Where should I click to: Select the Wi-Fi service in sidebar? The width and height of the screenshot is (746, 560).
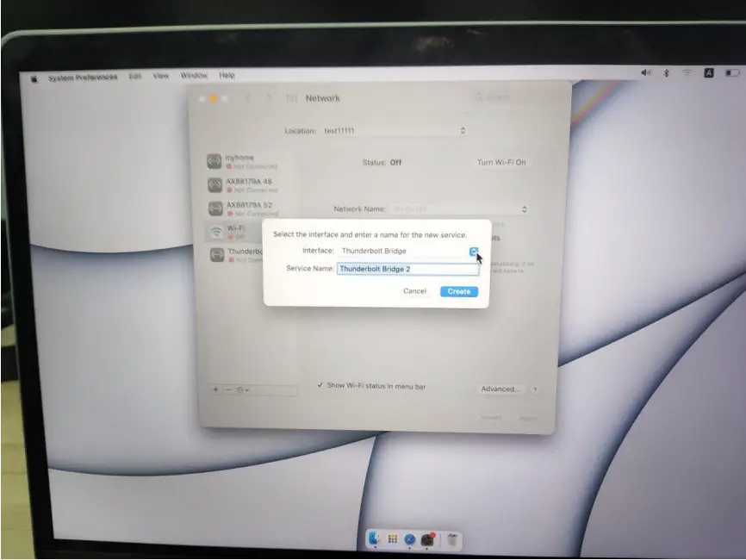pos(235,232)
